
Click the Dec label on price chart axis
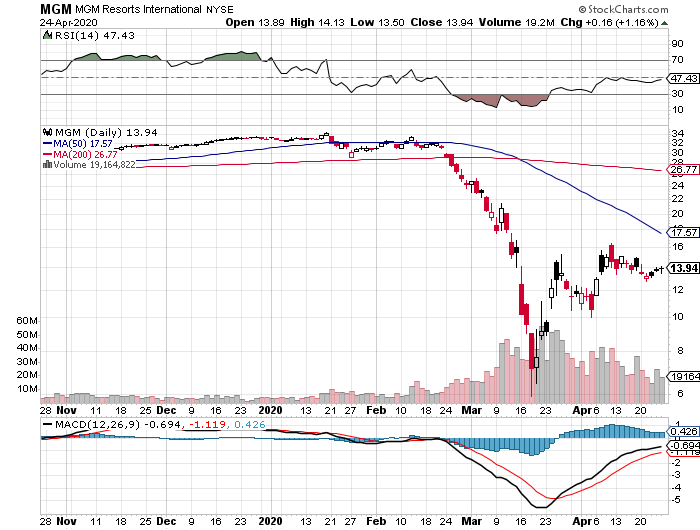coord(166,410)
